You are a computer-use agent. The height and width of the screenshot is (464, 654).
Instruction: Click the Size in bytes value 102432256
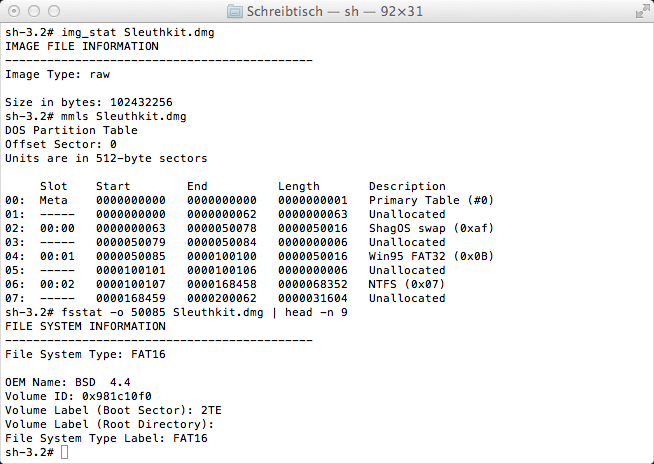click(141, 103)
